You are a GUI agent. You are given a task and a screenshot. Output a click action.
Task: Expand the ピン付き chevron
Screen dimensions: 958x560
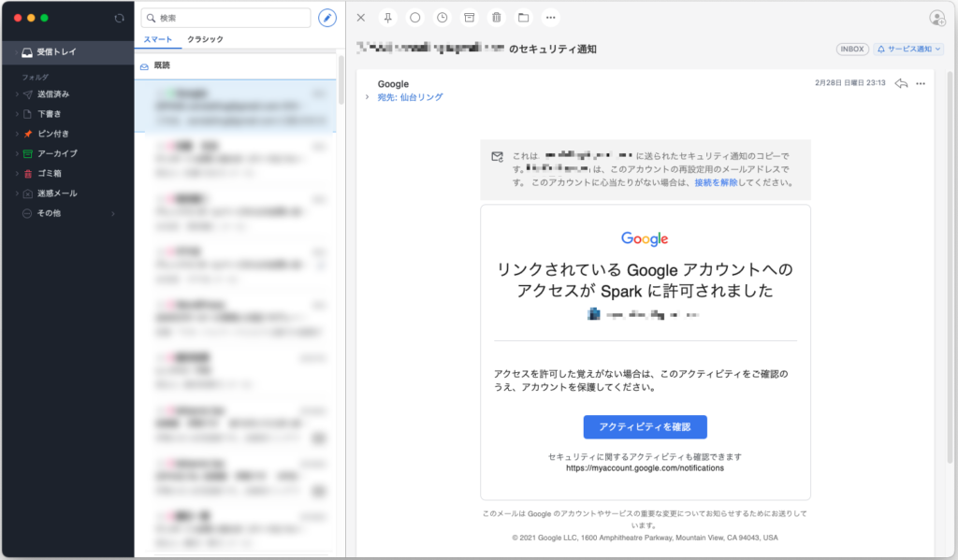click(x=17, y=134)
